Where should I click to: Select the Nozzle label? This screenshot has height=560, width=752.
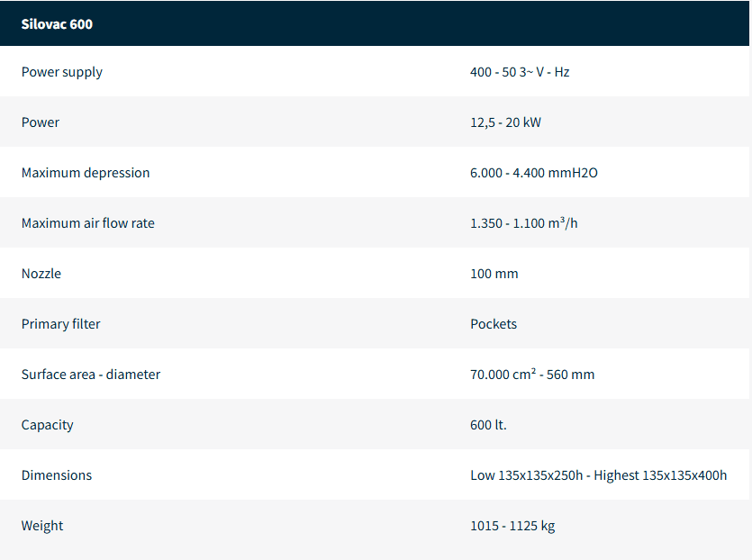[x=41, y=274]
